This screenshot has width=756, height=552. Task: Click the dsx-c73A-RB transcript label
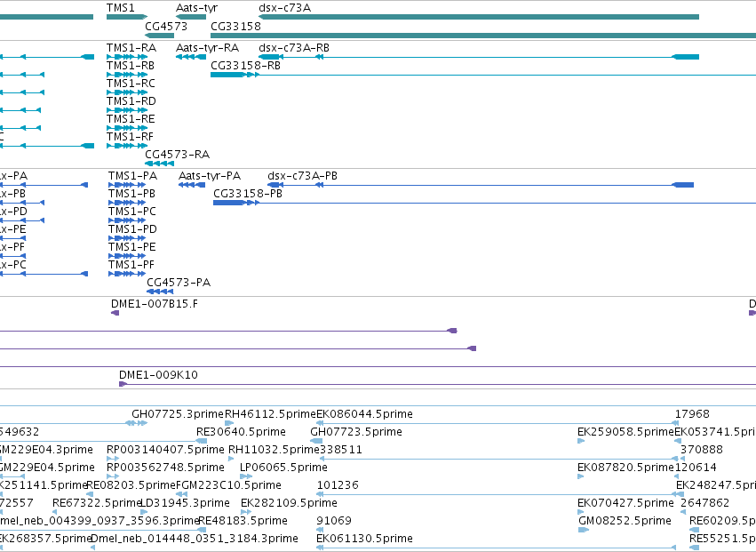(294, 48)
